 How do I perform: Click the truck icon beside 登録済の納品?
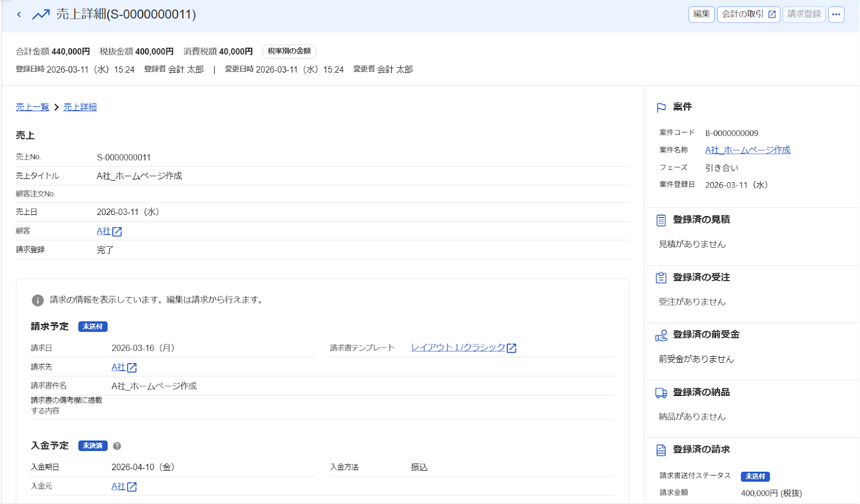[x=661, y=393]
